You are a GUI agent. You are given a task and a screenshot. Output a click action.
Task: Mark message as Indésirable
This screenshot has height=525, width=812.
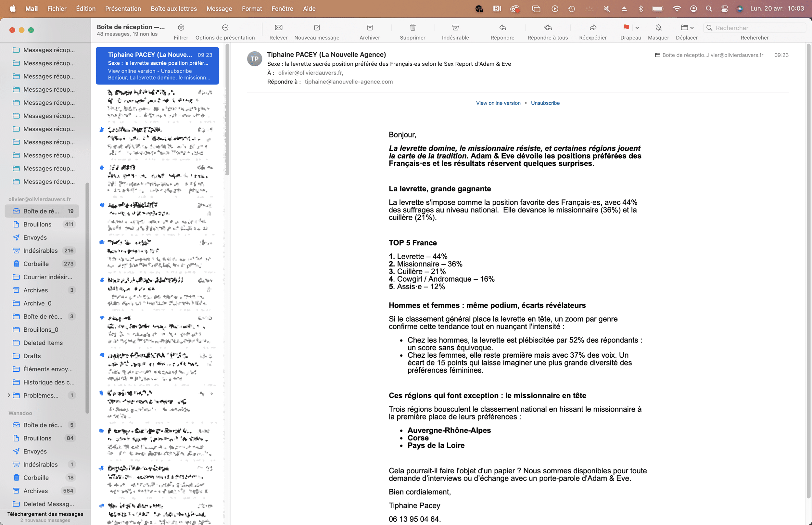coord(455,27)
